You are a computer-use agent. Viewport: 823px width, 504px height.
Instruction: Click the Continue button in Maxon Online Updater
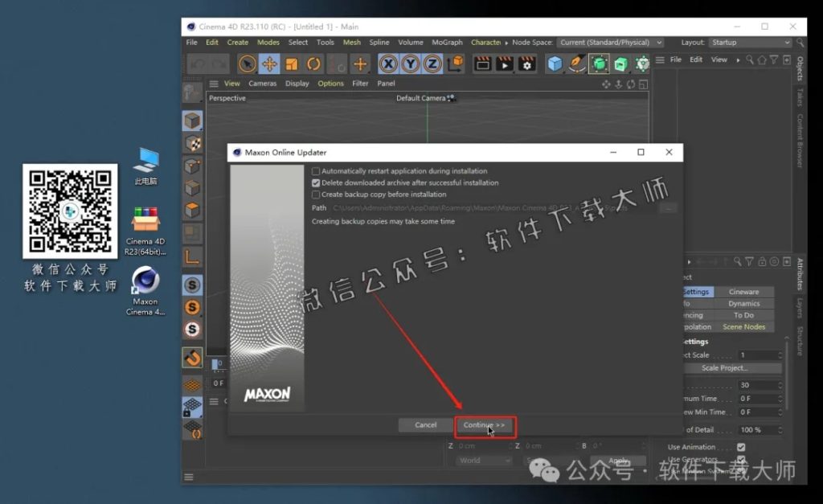(485, 425)
